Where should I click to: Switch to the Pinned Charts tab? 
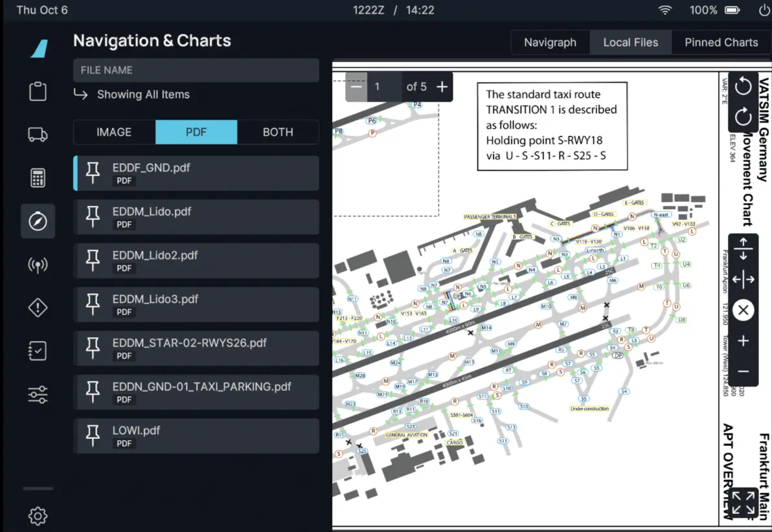(721, 42)
